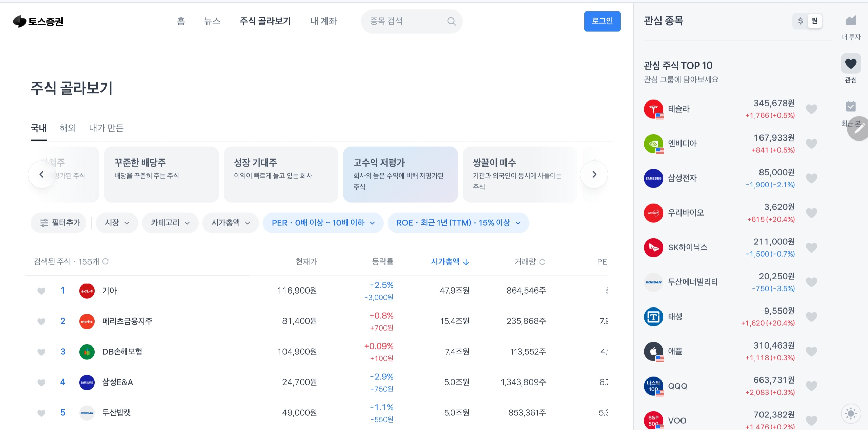Sort table by 시가총액 column

[450, 262]
